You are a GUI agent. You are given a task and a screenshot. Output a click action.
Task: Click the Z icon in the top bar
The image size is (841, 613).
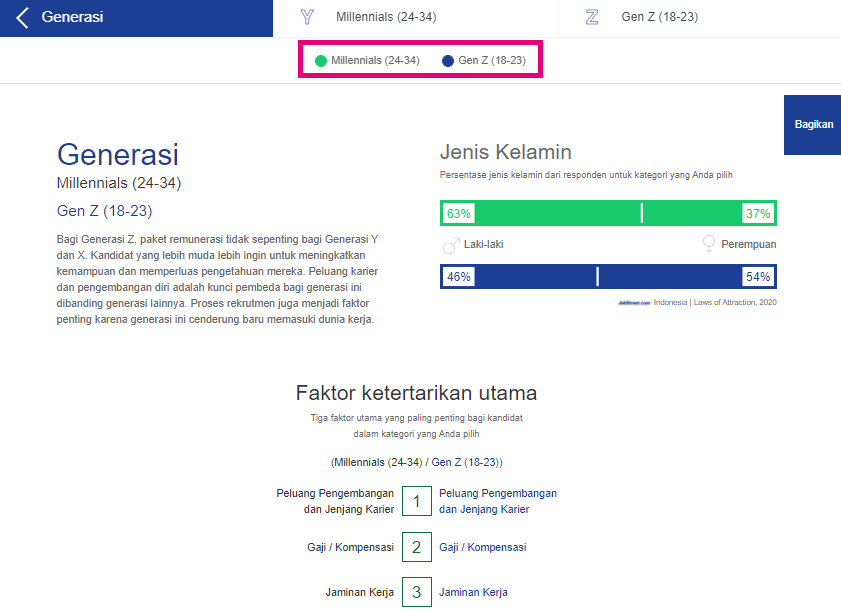(592, 17)
